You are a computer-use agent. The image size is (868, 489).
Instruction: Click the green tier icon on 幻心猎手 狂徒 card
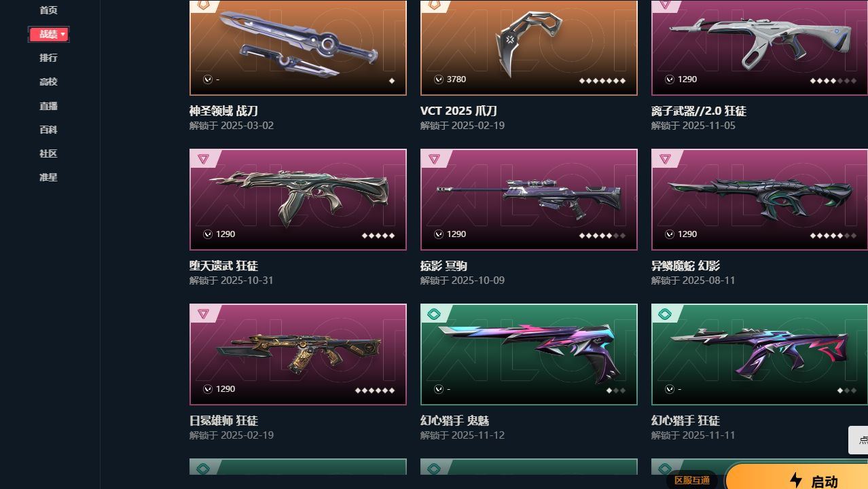[x=665, y=314]
